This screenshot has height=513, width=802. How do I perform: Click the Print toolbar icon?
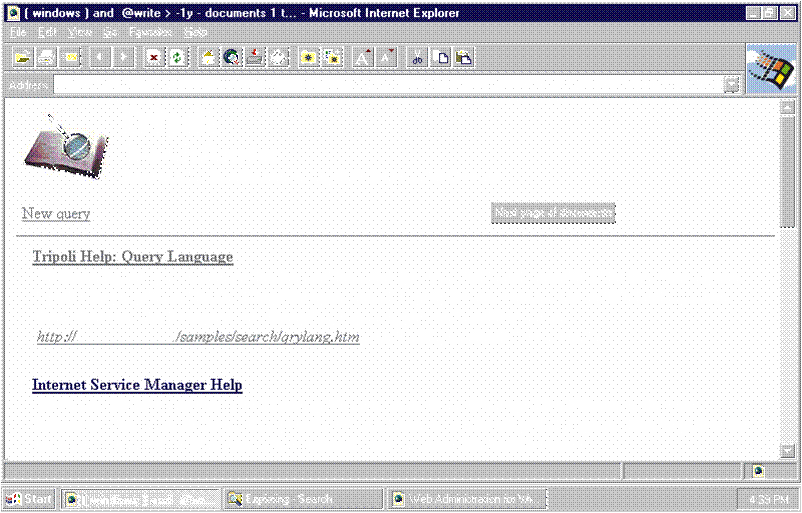coord(47,57)
